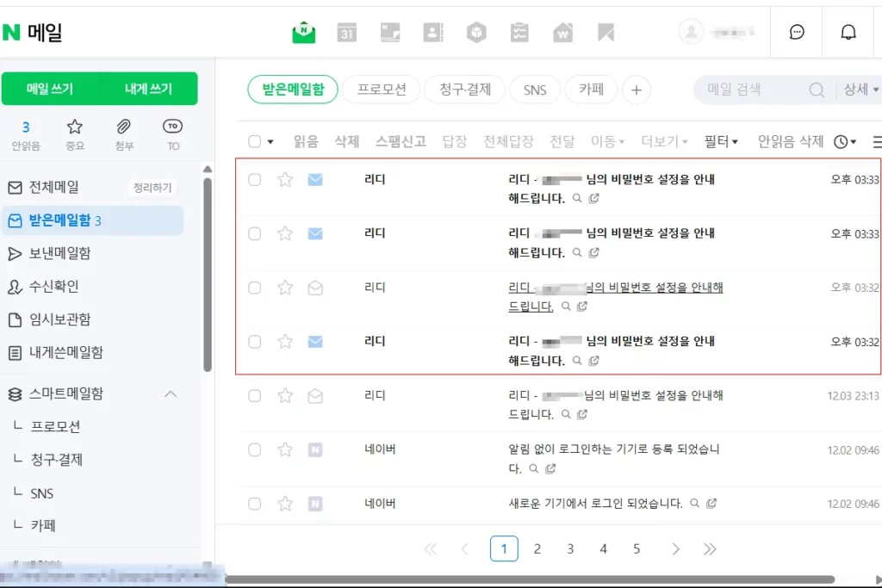Show starred mail via 중요 shortcut
This screenshot has height=588, width=882.
(75, 135)
